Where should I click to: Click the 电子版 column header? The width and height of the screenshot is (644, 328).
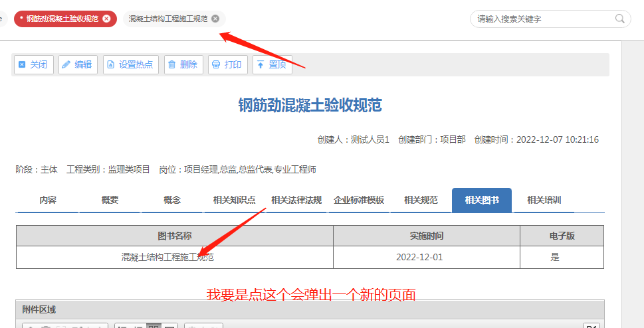click(x=562, y=236)
